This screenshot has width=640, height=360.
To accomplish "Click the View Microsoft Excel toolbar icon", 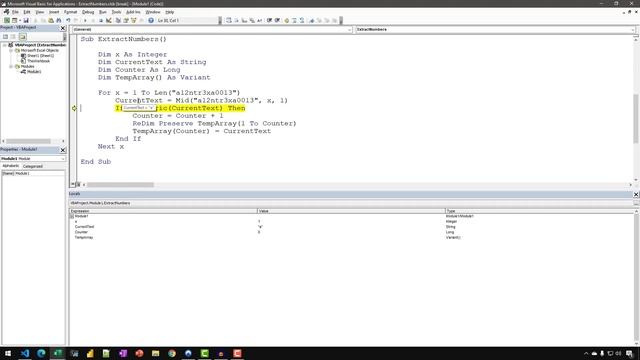I will click(x=7, y=20).
